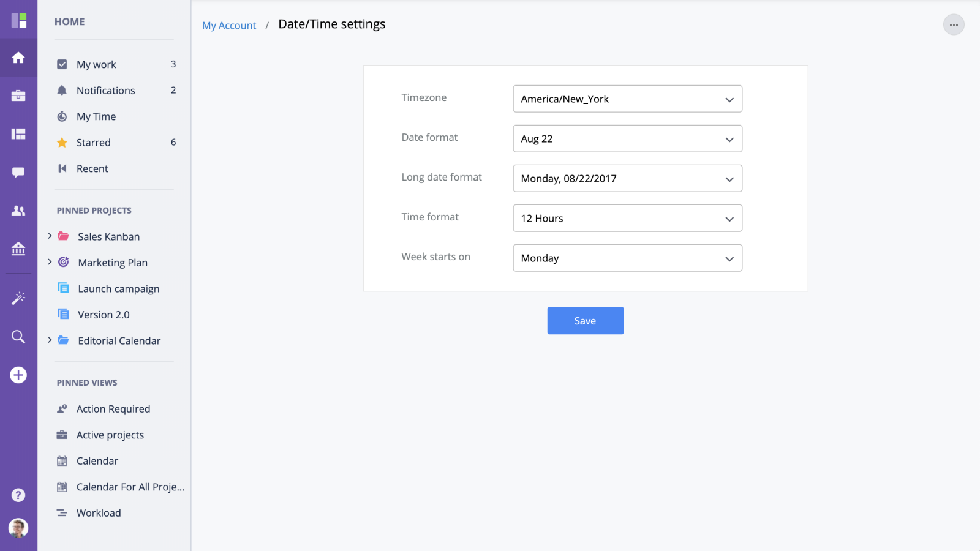The width and height of the screenshot is (980, 551).
Task: Open Active projects pinned view
Action: coord(110,435)
